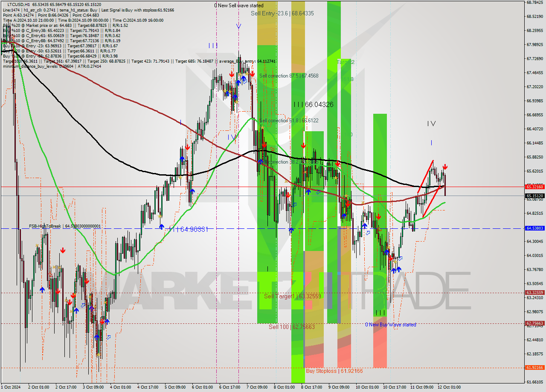Click the 'Sell correction 87.5 | 67.4568' label
546x392 pixels.
[289, 76]
